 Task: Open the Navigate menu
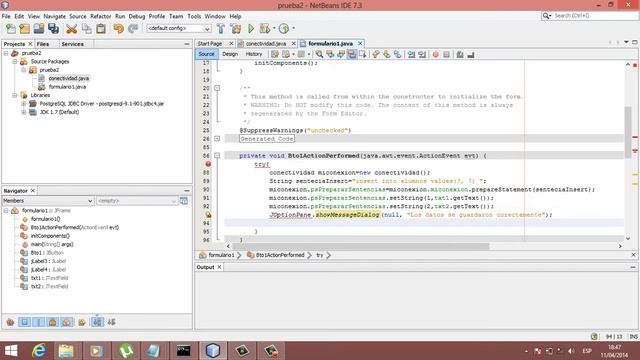tap(55, 16)
